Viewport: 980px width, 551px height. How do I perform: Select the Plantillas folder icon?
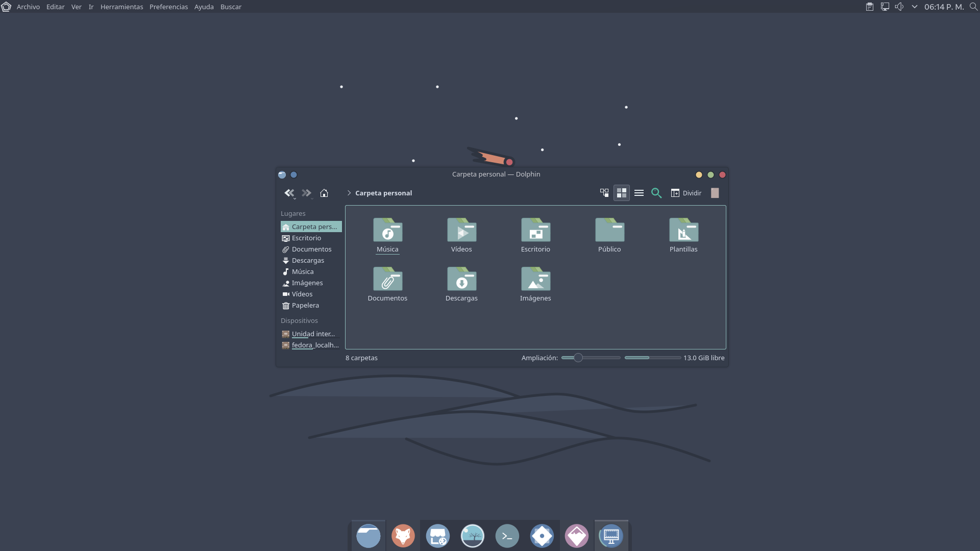click(684, 230)
